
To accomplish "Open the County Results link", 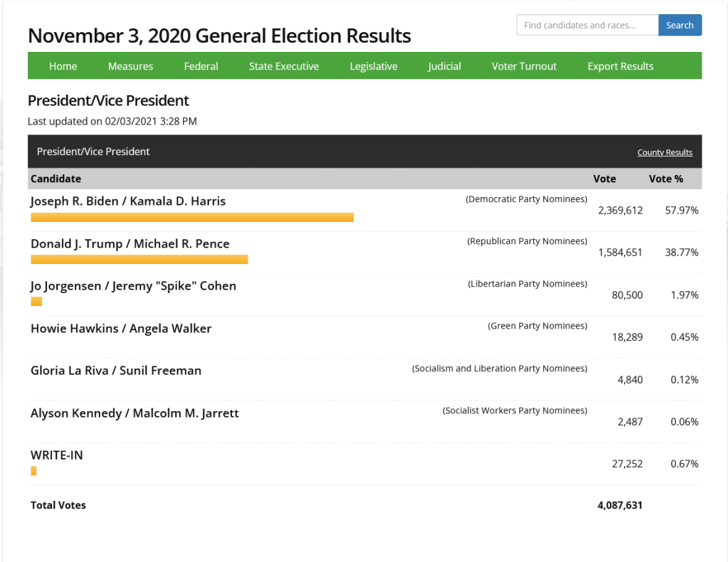I will click(665, 152).
